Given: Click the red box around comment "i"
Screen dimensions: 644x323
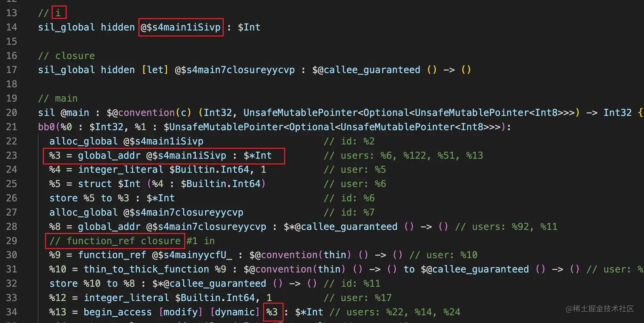Looking at the screenshot, I should click(60, 12).
